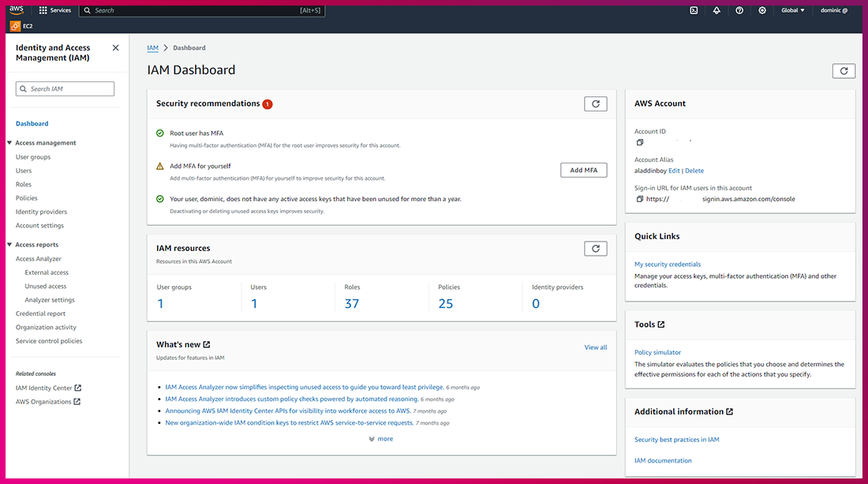Image resolution: width=868 pixels, height=484 pixels.
Task: Refresh the IAM resources panel
Action: coord(596,249)
